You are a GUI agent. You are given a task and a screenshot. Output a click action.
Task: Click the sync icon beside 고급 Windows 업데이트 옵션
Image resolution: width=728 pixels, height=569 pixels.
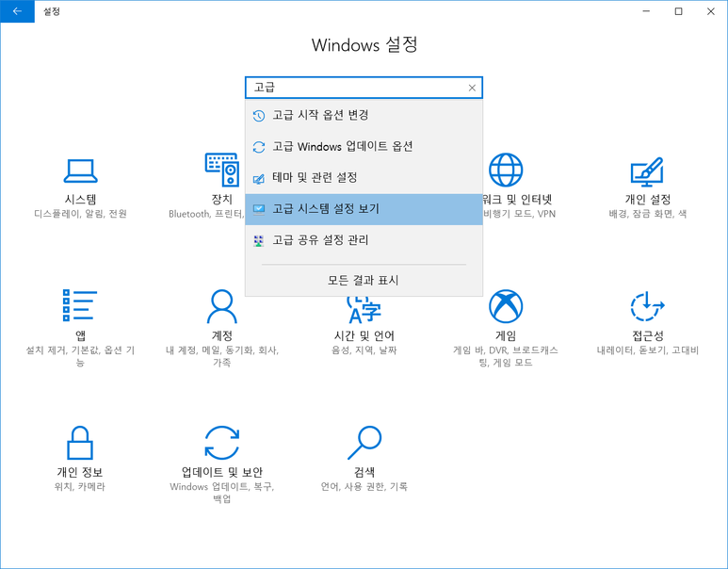coord(259,147)
